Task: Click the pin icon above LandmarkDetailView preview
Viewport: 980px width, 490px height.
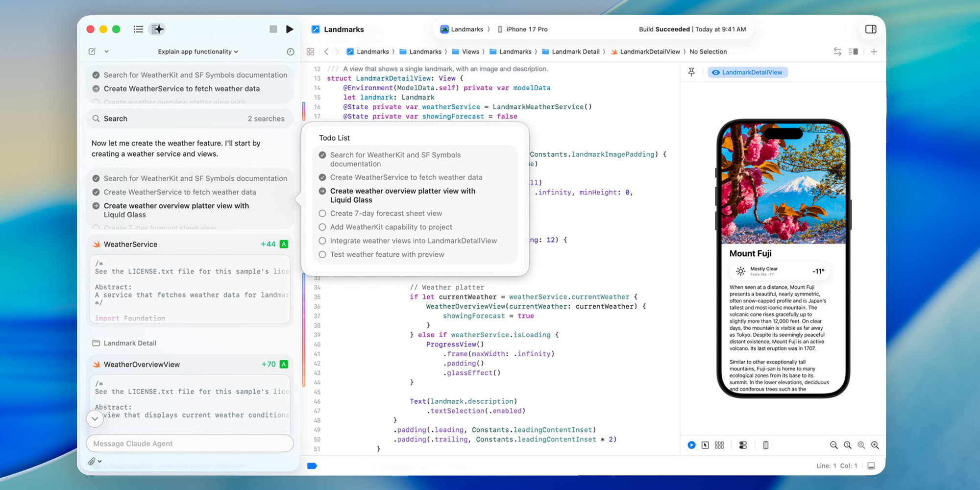Action: (x=691, y=72)
